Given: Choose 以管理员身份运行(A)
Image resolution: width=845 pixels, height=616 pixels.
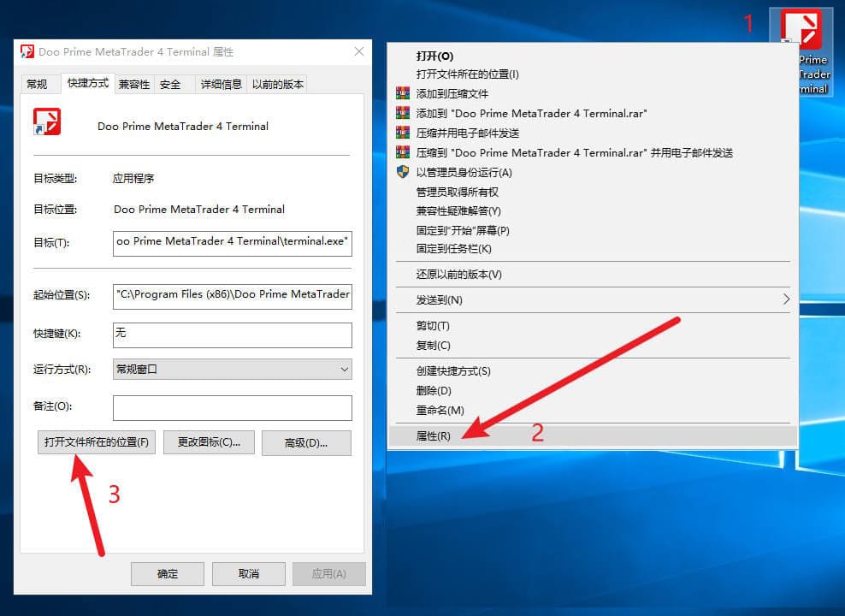Looking at the screenshot, I should point(593,173).
